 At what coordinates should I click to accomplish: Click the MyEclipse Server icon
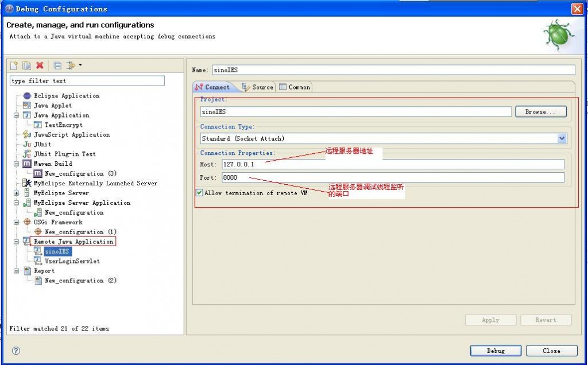click(27, 193)
